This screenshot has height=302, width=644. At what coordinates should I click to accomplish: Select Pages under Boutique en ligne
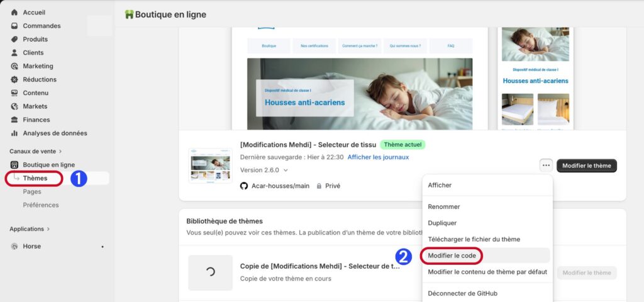coord(32,192)
